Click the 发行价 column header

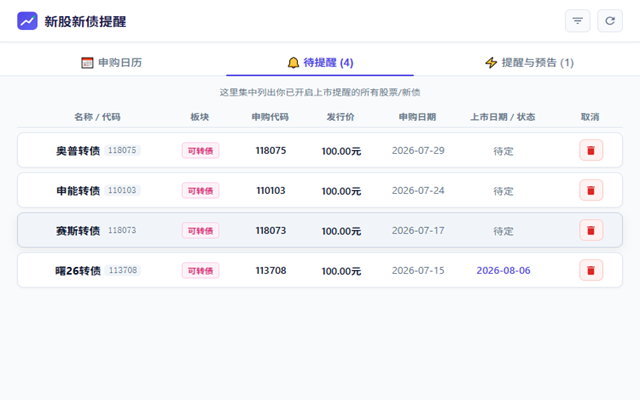(x=340, y=117)
